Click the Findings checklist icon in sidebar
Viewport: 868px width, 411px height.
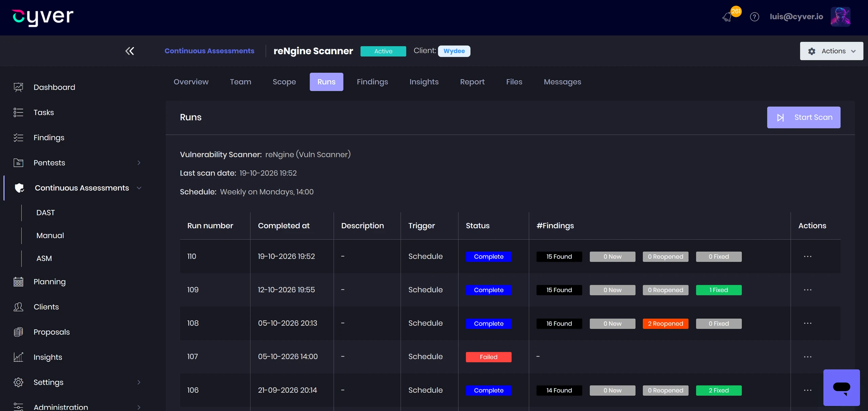point(18,137)
